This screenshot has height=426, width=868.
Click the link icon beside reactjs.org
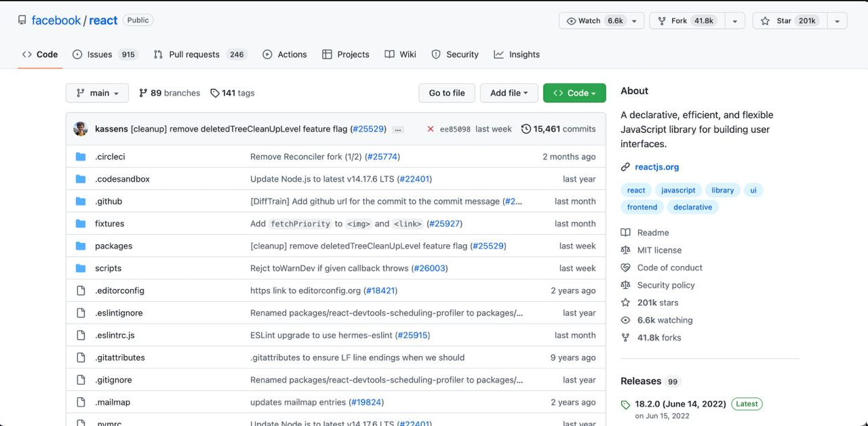click(x=625, y=167)
